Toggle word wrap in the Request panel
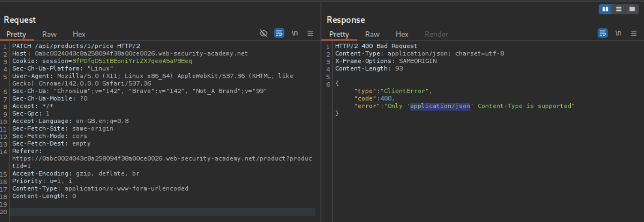The image size is (644, 222). click(x=279, y=33)
